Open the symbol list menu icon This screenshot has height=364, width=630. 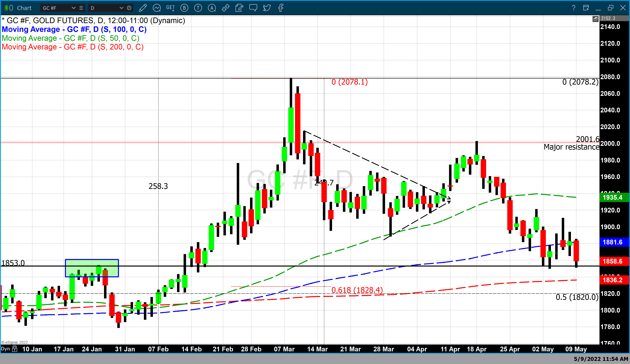tap(81, 8)
